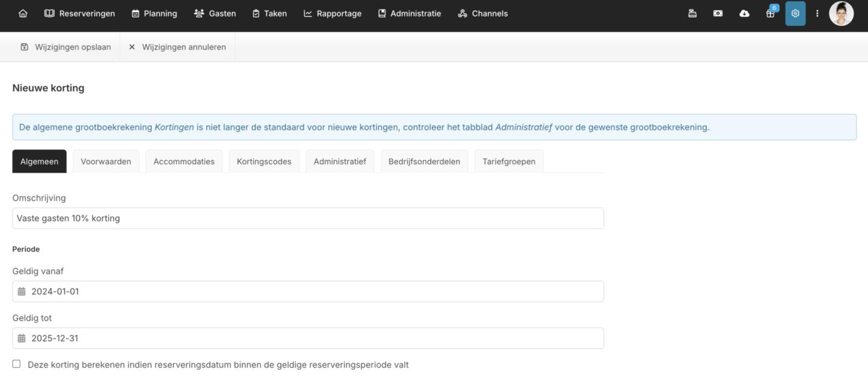Switch to the Kortingscodes tab
868x381 pixels.
(x=264, y=161)
